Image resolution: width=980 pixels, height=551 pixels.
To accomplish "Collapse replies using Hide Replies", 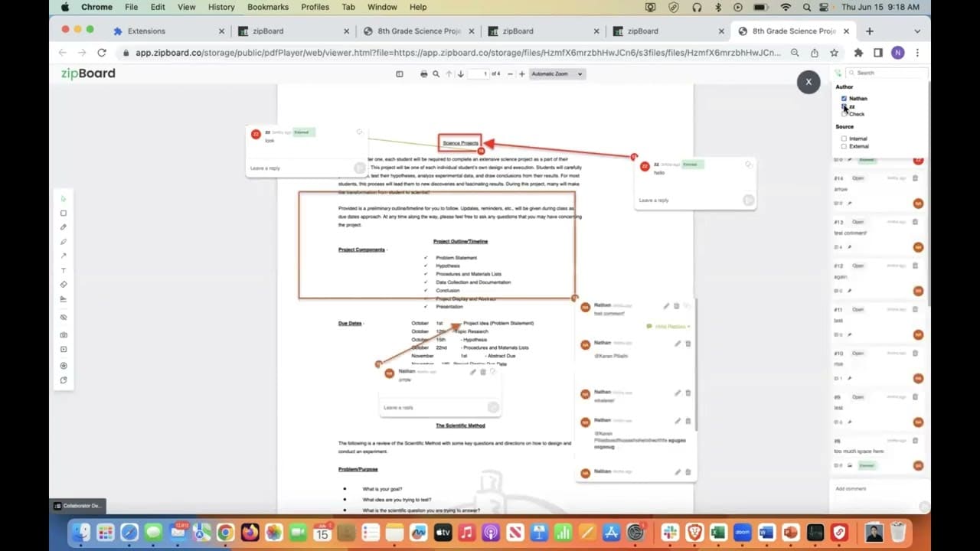I will point(668,326).
